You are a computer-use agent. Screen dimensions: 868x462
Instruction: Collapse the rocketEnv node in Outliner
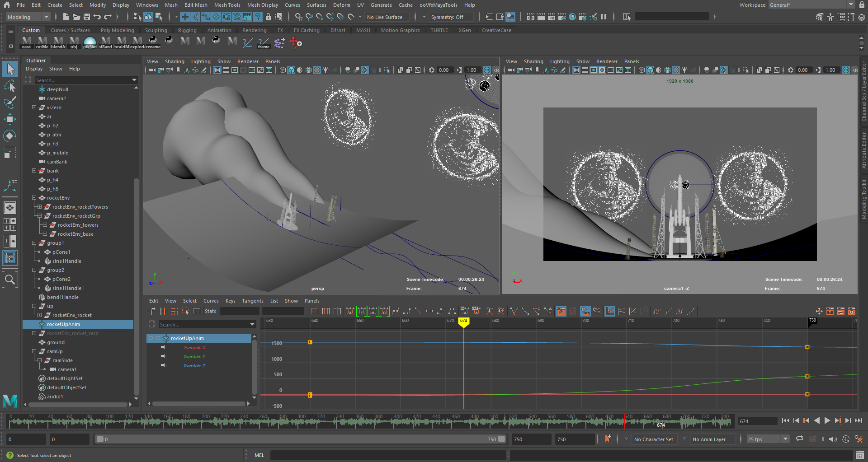coord(34,198)
